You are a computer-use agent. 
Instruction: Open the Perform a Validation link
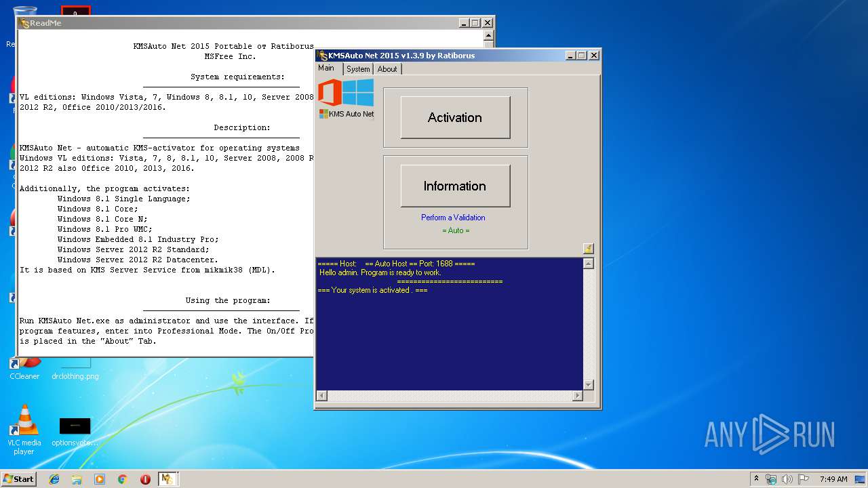pyautogui.click(x=453, y=218)
